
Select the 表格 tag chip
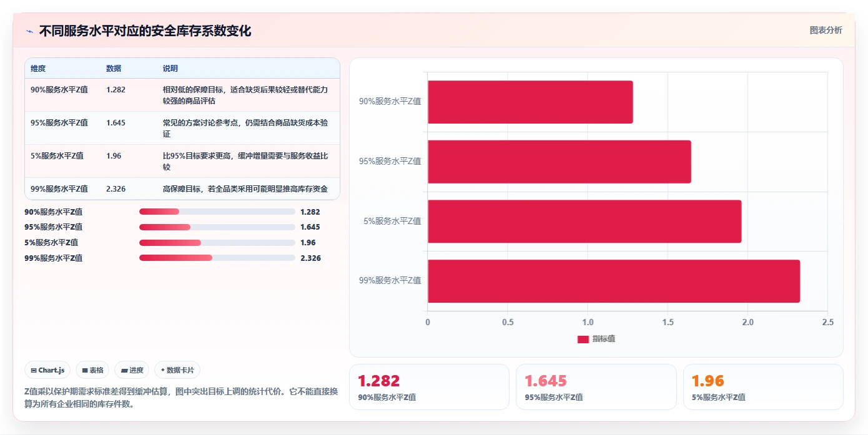pyautogui.click(x=92, y=370)
